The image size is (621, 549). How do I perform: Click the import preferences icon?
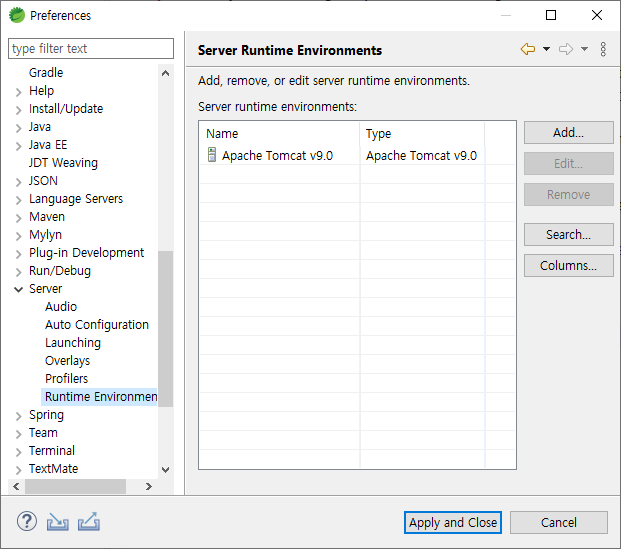(x=57, y=522)
